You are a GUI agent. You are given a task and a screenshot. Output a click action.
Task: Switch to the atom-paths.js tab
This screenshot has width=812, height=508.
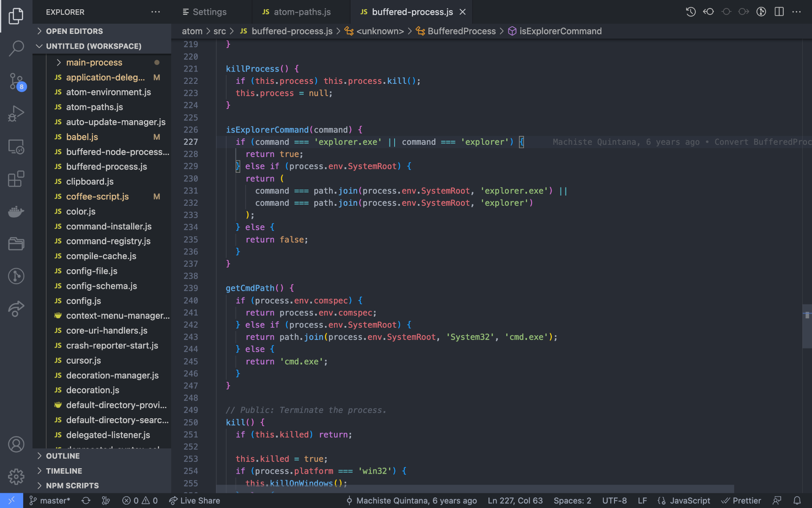[x=302, y=12]
